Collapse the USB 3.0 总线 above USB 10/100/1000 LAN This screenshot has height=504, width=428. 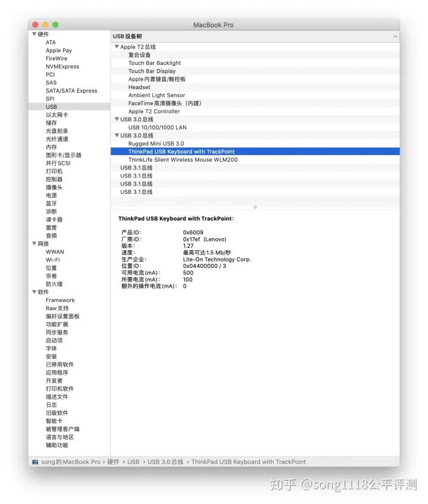(117, 119)
